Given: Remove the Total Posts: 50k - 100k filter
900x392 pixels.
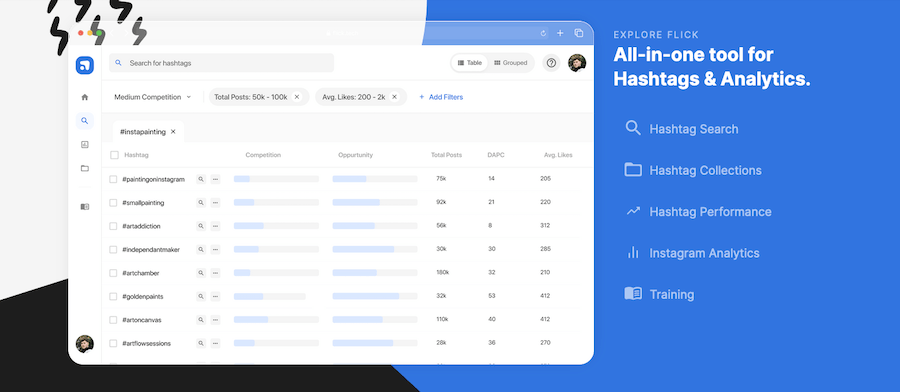Looking at the screenshot, I should [297, 97].
